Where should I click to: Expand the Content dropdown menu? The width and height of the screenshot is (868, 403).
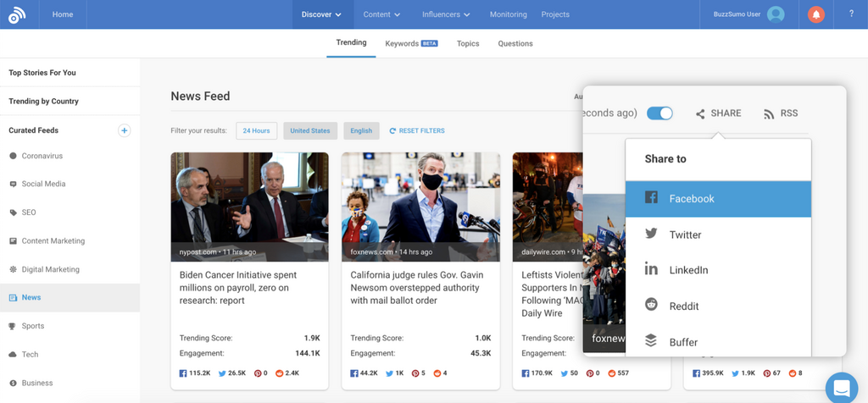click(x=381, y=14)
